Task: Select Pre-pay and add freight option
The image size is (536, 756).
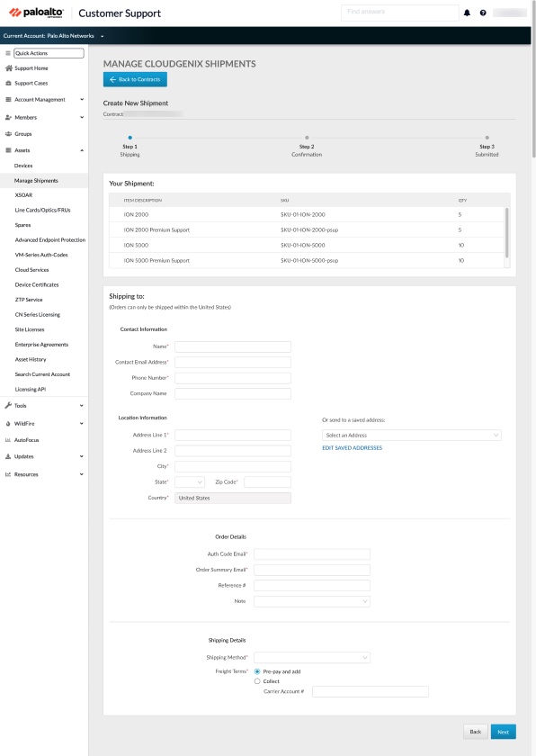Action: tap(257, 671)
